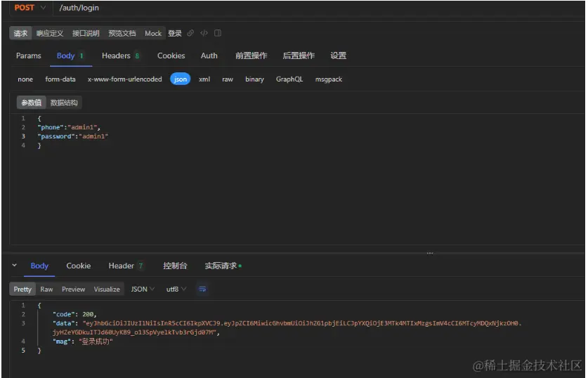Select the 数据结构 view button
The width and height of the screenshot is (588, 378).
pyautogui.click(x=64, y=103)
